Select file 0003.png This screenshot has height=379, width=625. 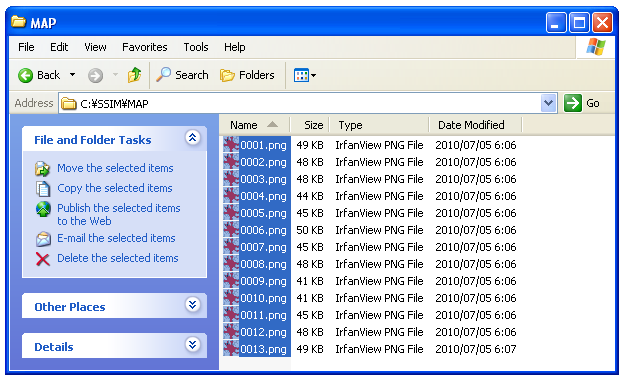pyautogui.click(x=263, y=179)
